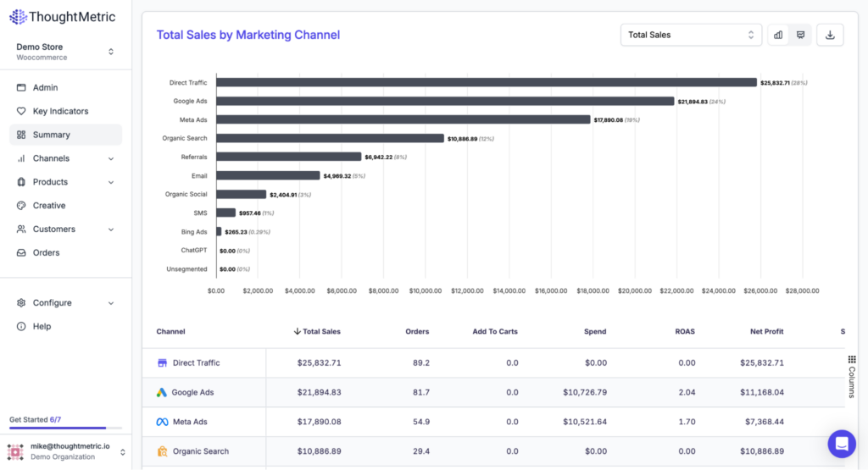This screenshot has height=470, width=868.
Task: Click the download chart icon
Action: pyautogui.click(x=830, y=35)
